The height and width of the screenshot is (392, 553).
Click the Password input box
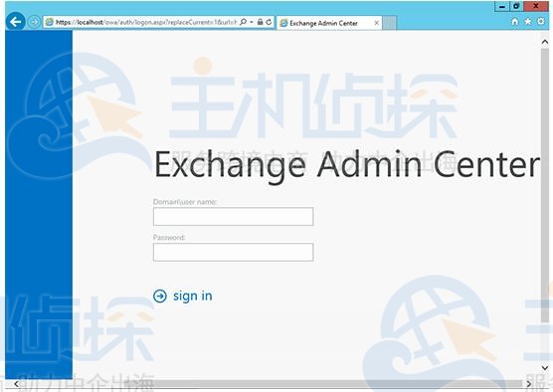pos(233,252)
